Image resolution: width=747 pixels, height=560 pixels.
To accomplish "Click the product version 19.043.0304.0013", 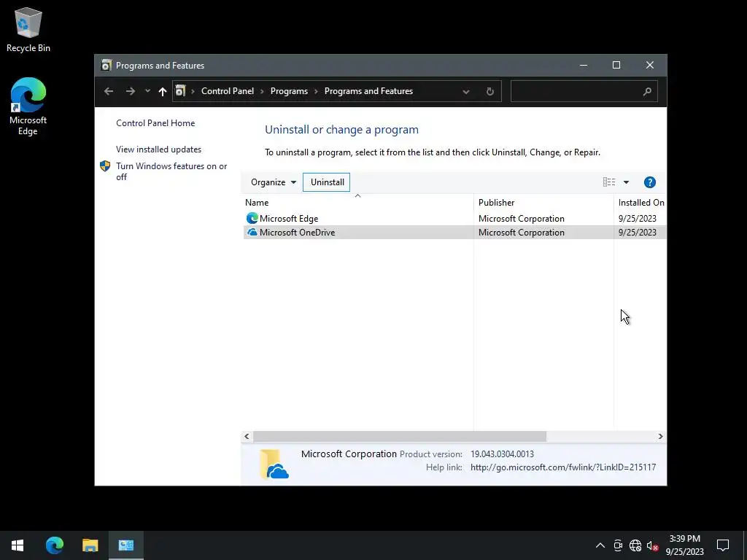I will pos(502,454).
